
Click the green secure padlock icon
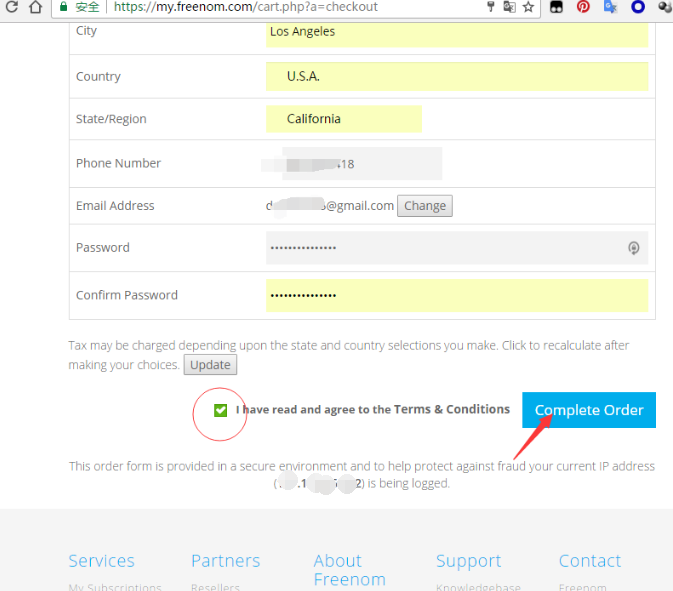[x=64, y=6]
